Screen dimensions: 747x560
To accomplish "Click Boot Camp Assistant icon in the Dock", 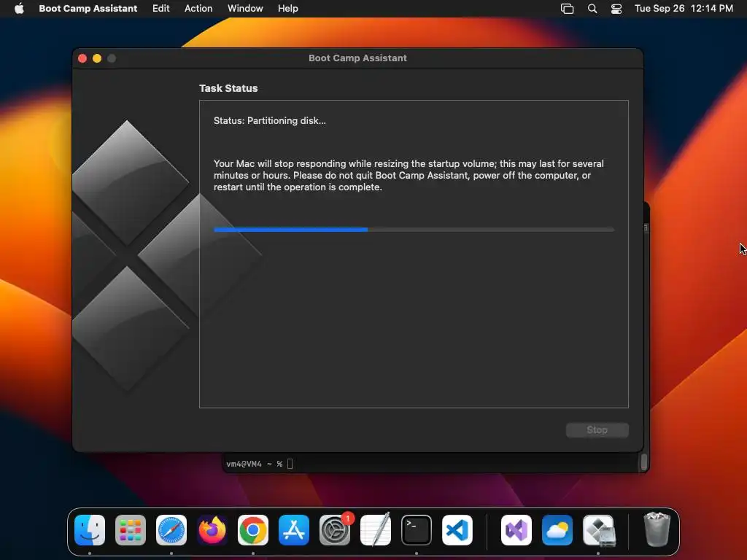I will pyautogui.click(x=598, y=530).
